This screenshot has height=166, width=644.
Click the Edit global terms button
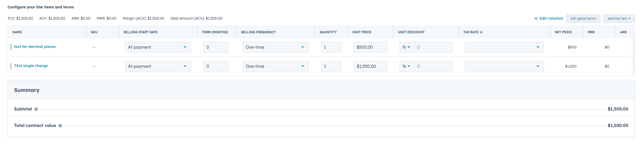pos(583,19)
